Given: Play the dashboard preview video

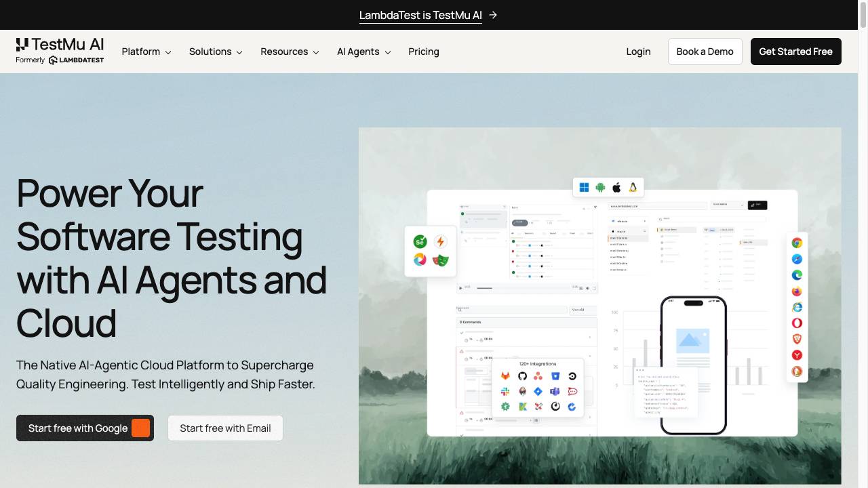Looking at the screenshot, I should 461,288.
